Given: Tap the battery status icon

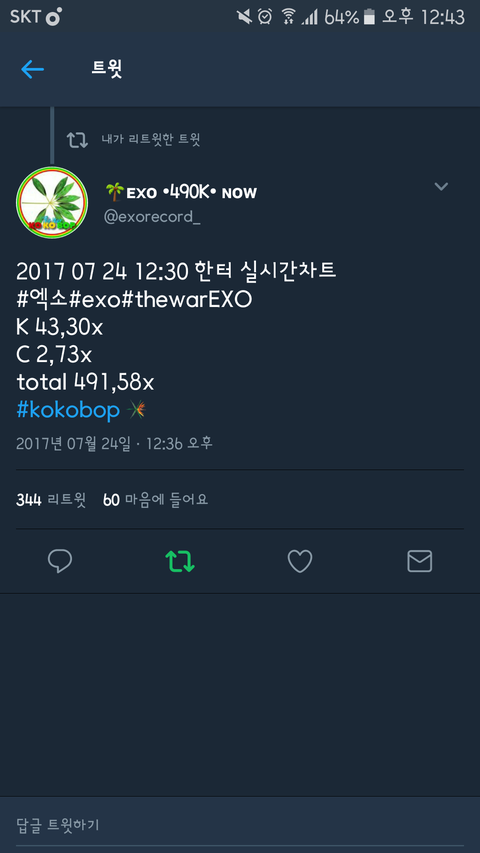Looking at the screenshot, I should click(x=369, y=17).
